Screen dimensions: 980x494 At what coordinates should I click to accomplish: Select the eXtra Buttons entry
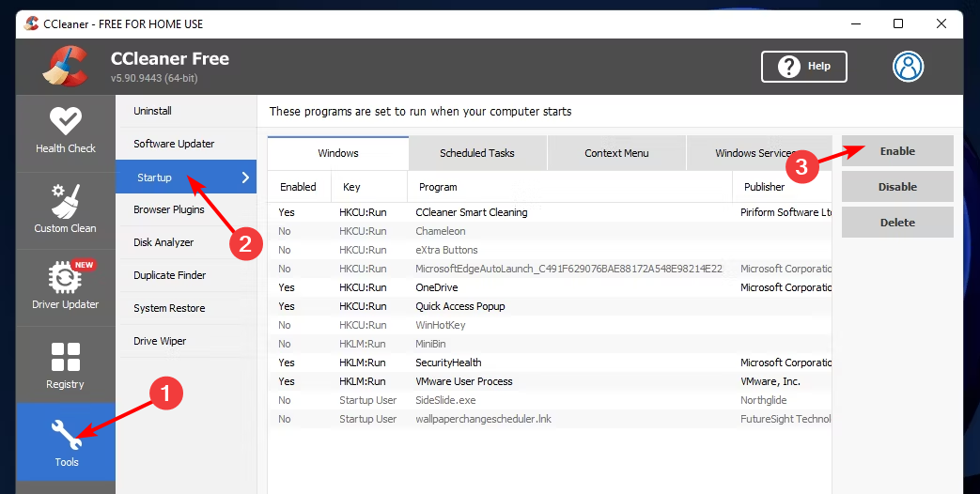coord(550,250)
